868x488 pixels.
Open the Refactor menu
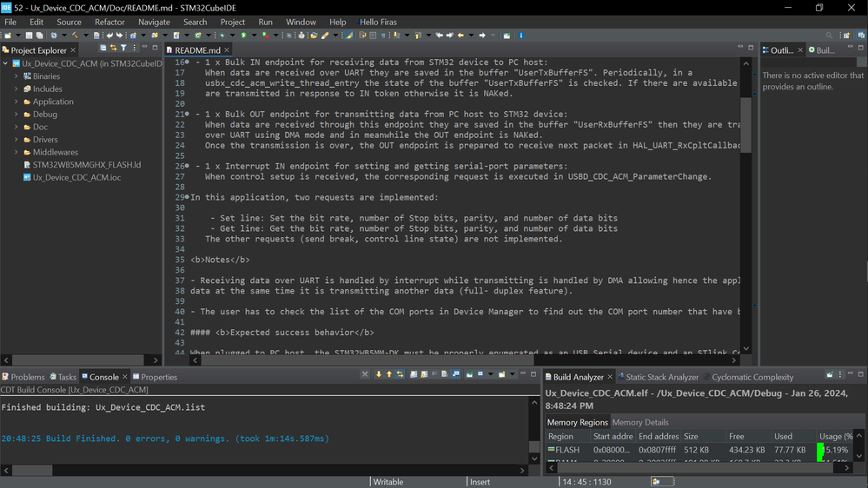(x=109, y=22)
